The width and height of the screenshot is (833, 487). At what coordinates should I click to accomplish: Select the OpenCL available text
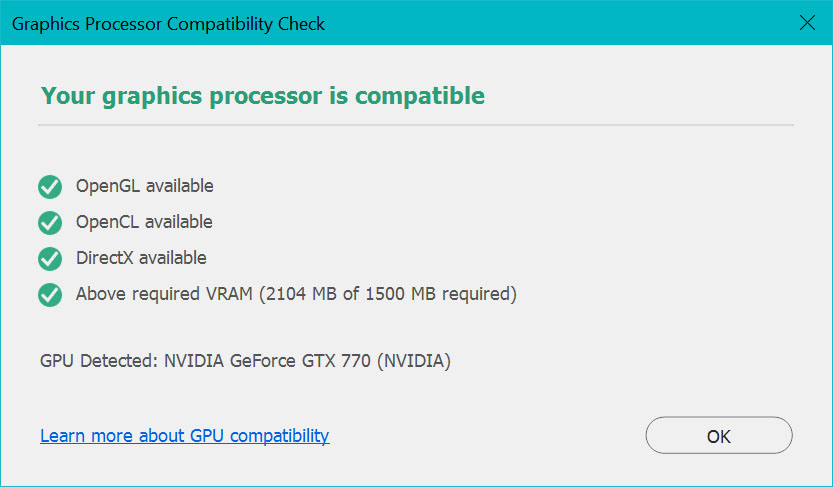[144, 222]
